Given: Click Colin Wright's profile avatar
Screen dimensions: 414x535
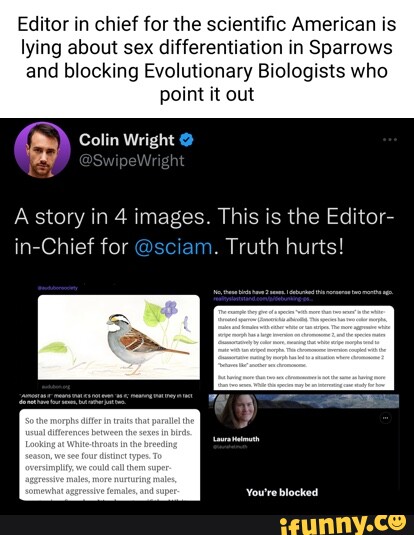Looking at the screenshot, I should [x=42, y=150].
